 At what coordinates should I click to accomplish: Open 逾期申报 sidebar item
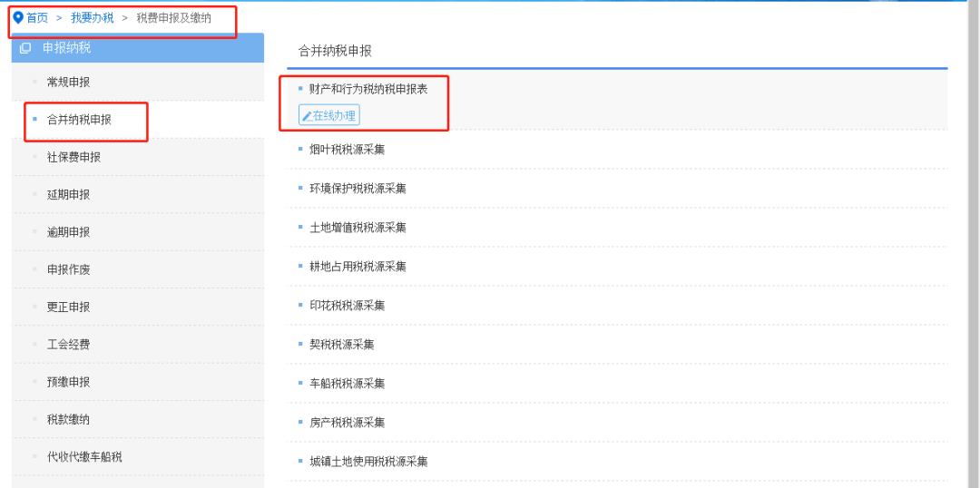pyautogui.click(x=69, y=232)
